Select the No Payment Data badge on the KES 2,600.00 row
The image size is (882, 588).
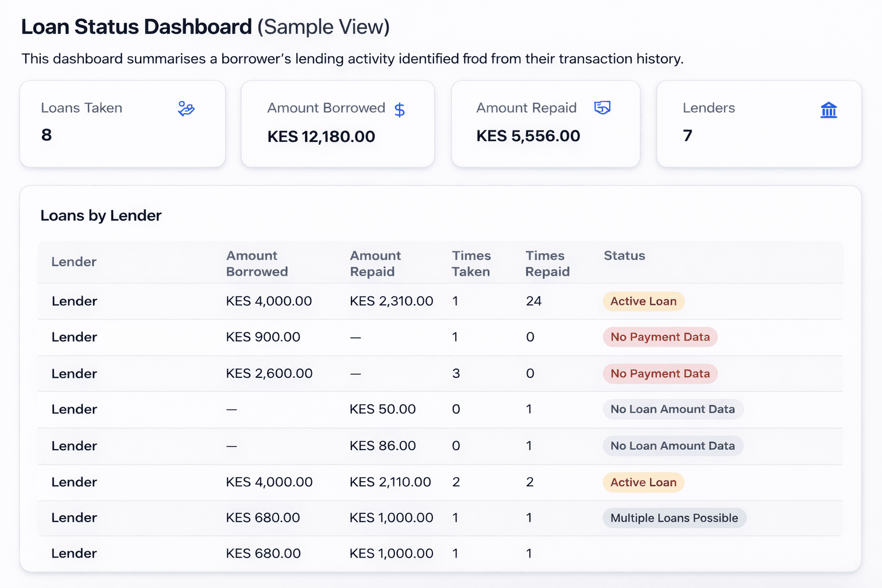pyautogui.click(x=659, y=373)
